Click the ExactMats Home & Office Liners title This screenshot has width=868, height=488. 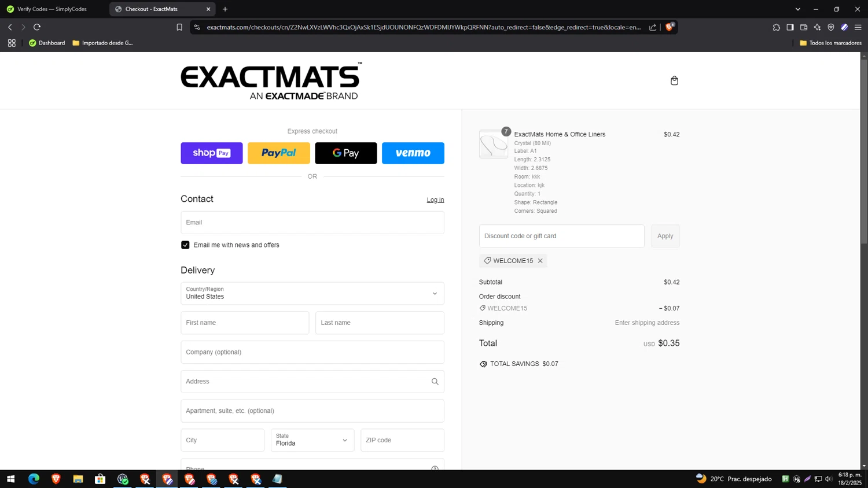[x=560, y=134]
